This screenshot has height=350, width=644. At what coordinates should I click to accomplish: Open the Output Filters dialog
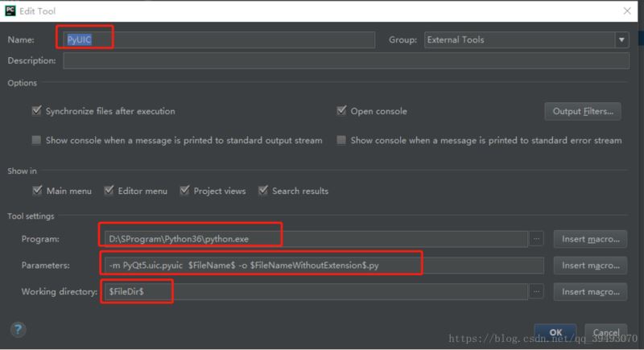tap(584, 111)
